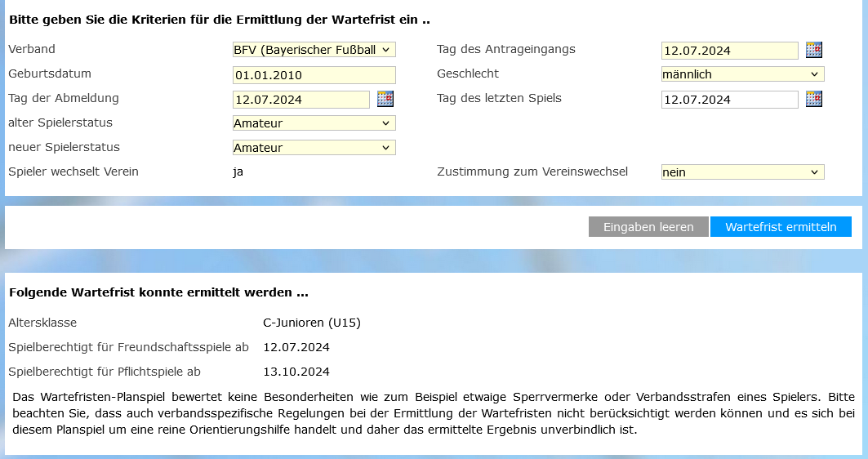
Task: Click the Freundschaftsspiele eligibility date result
Action: 296,347
